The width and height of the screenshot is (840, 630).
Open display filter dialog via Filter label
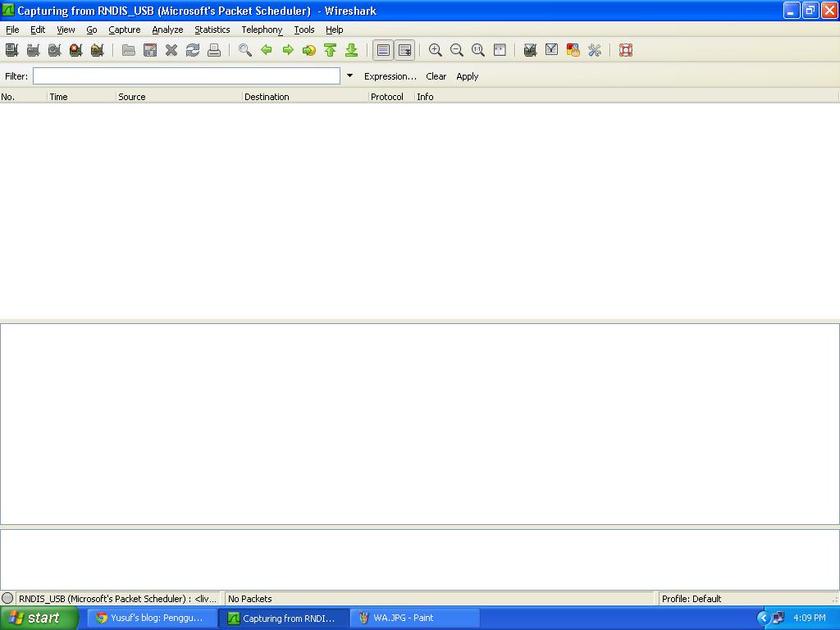tap(16, 76)
